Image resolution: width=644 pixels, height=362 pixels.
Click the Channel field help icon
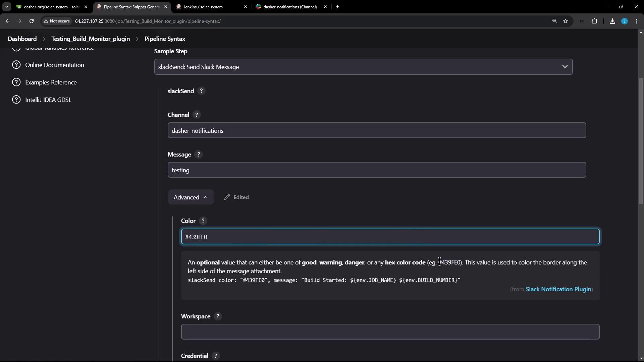coord(197,115)
